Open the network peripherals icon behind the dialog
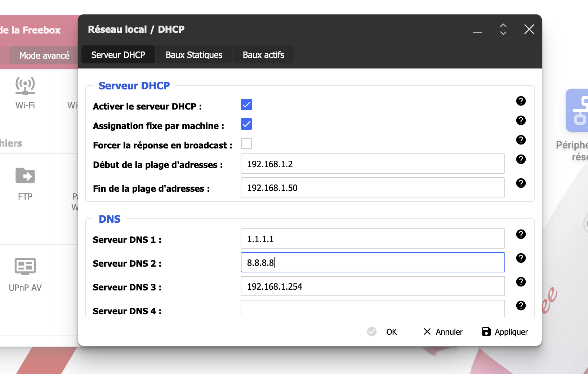Viewport: 588px width, 374px height. pos(577,110)
